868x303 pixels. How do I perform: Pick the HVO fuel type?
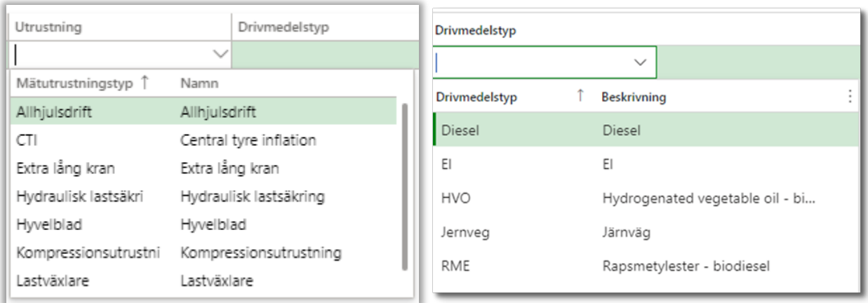455,198
